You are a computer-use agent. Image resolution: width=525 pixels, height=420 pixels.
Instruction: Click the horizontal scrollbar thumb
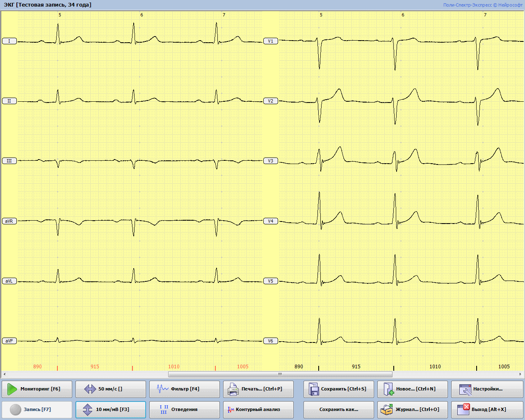[x=280, y=374]
